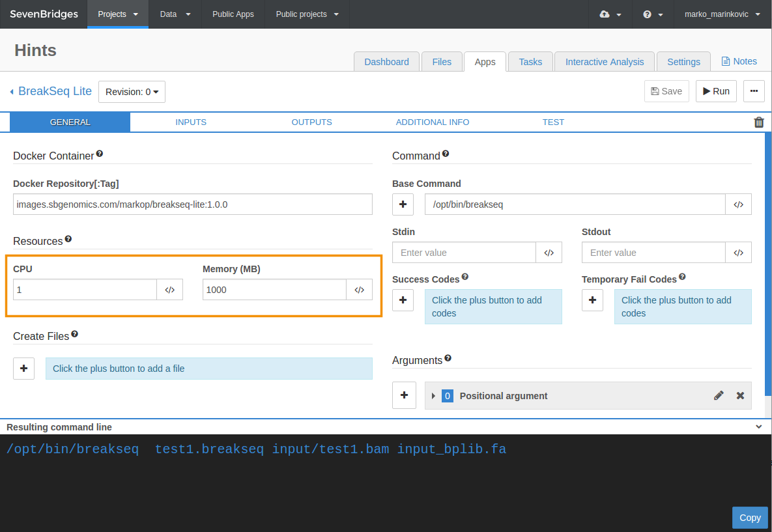Run the BreakSeq Lite app

pyautogui.click(x=716, y=92)
